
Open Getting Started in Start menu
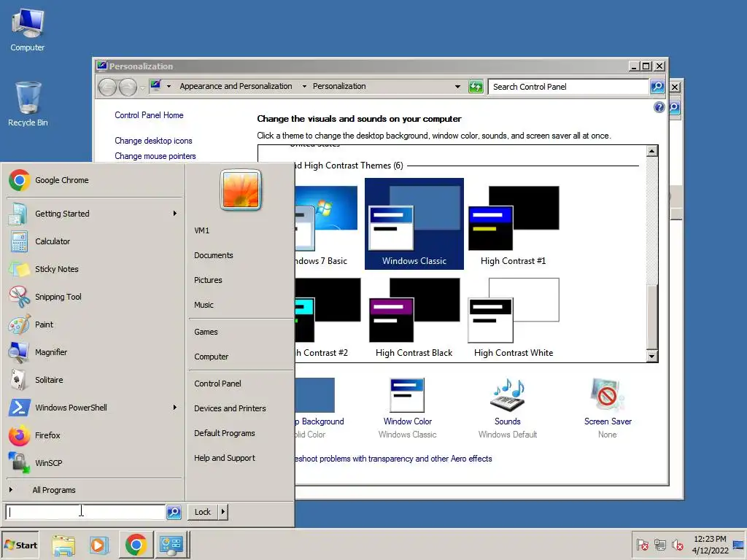click(x=94, y=214)
